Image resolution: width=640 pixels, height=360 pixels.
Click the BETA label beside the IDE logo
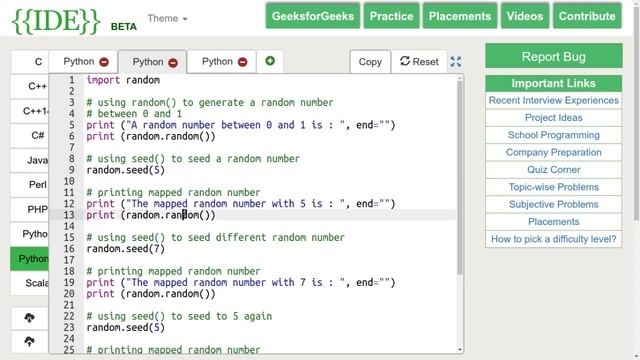click(x=124, y=27)
